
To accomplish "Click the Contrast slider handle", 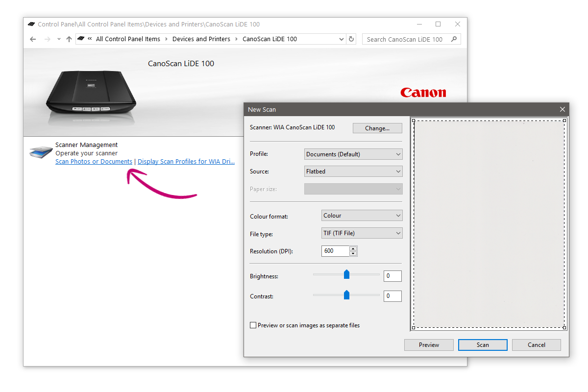I will tap(346, 294).
